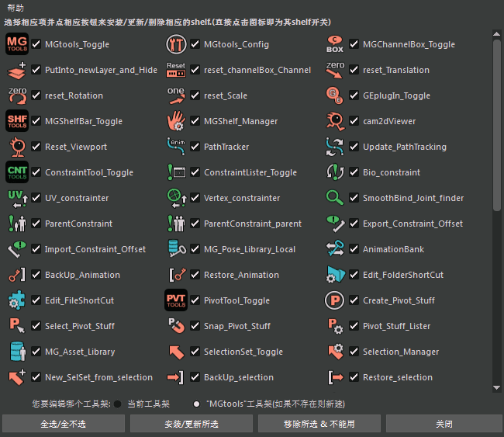This screenshot has width=504, height=437.
Task: Click the ConstraintTool_Toggle CNT icon
Action: tap(17, 172)
